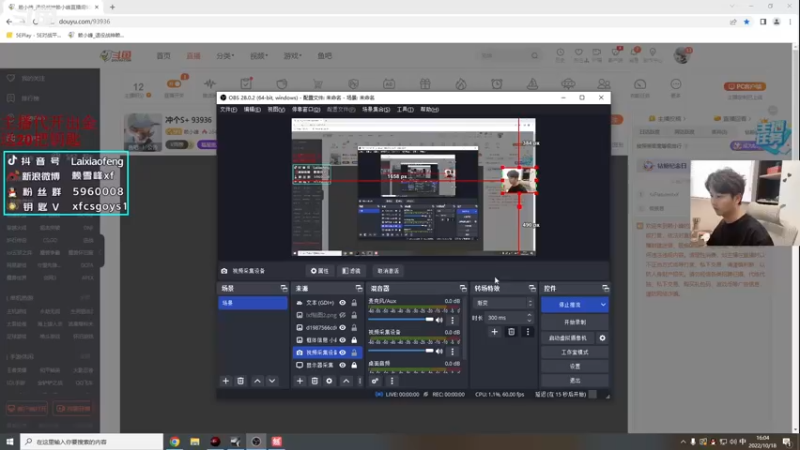This screenshot has width=800, height=450.
Task: Click the Windows taskbar search box
Action: [92, 441]
